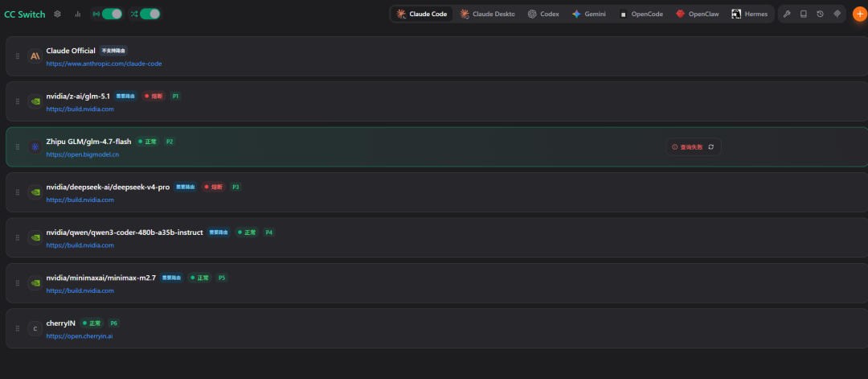Grab the deepseek-v4-pro drag handle

coord(17,192)
